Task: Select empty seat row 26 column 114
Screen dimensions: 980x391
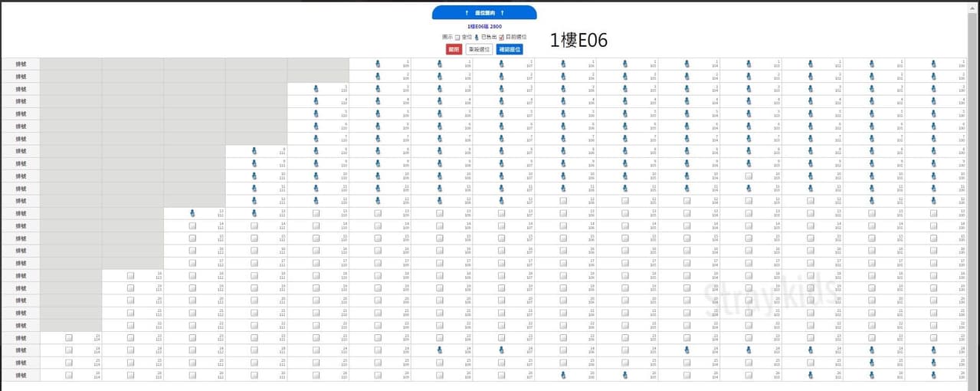Action: pos(69,375)
